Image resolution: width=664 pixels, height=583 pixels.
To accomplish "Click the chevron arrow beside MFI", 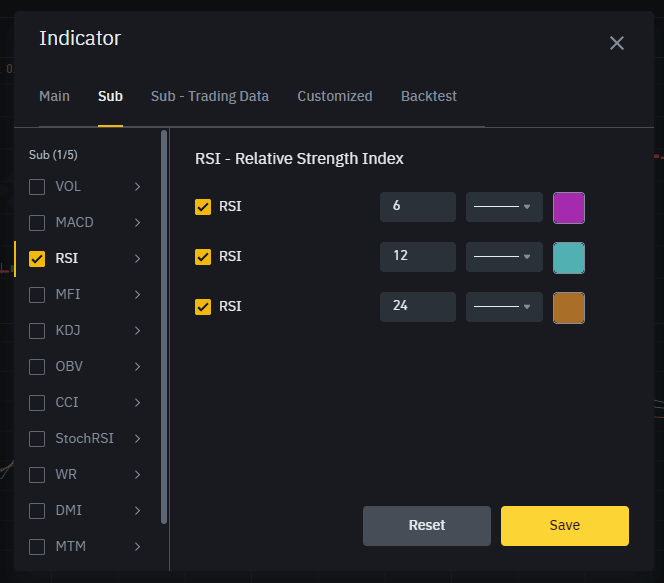I will [x=137, y=295].
